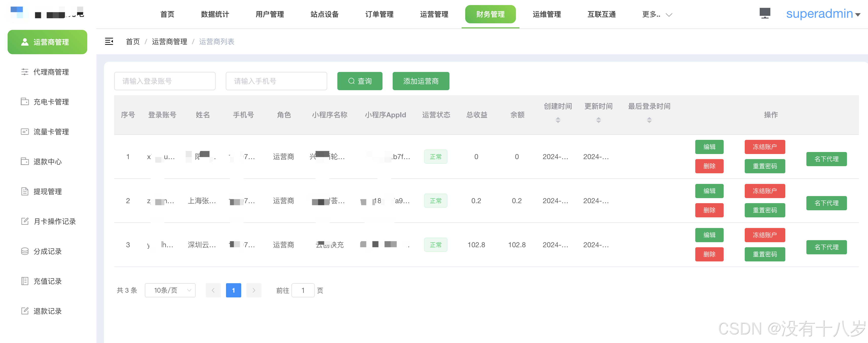The width and height of the screenshot is (868, 343).
Task: Open 代理商管理 sidebar item
Action: [51, 72]
